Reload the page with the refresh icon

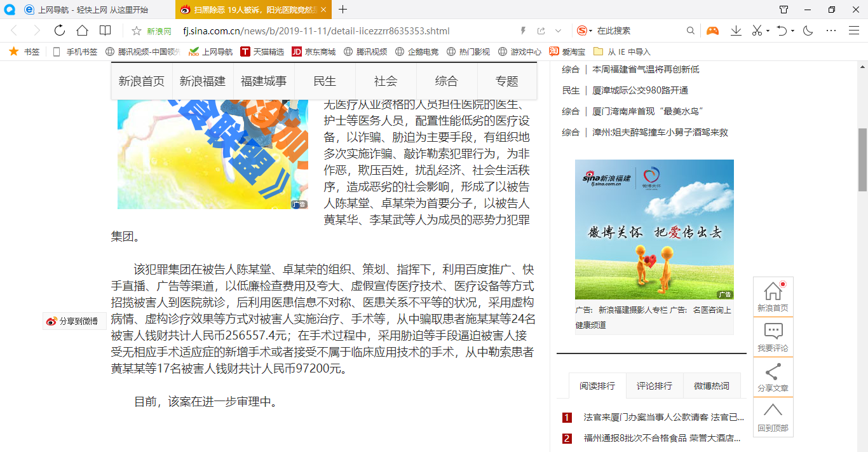coord(60,31)
